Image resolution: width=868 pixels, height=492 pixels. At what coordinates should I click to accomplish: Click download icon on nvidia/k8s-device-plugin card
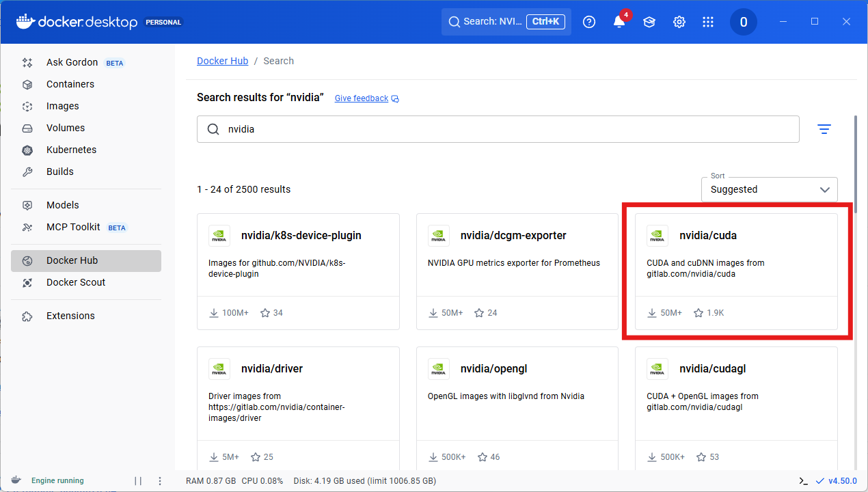pos(214,313)
